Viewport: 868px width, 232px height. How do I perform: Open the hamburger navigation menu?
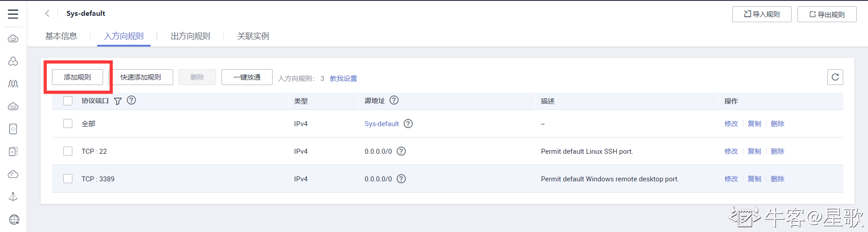click(x=13, y=14)
